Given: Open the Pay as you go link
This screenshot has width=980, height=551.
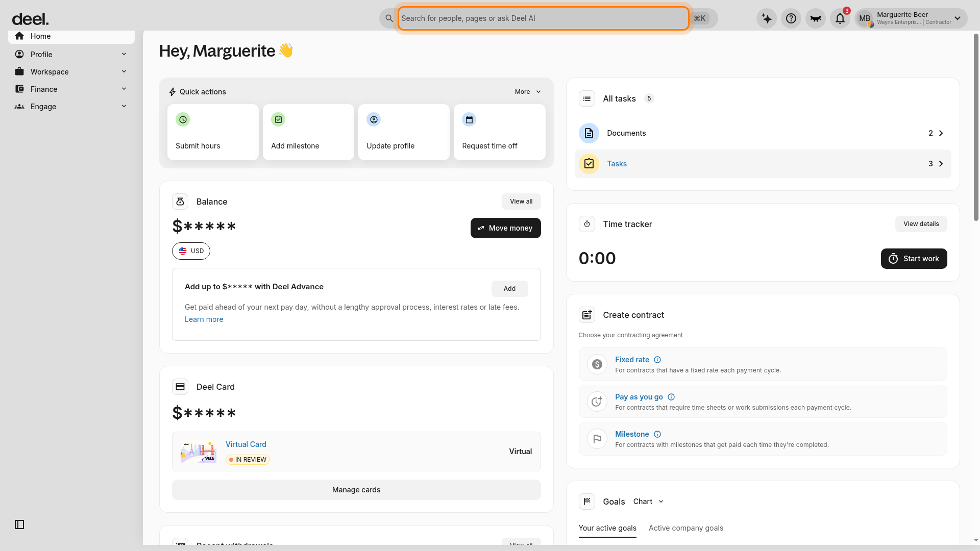Looking at the screenshot, I should tap(639, 397).
